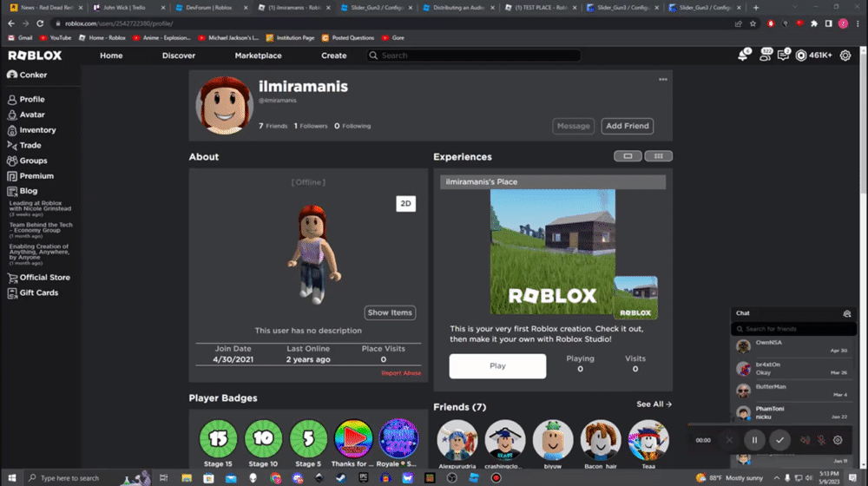Go to the Discover tab
This screenshot has width=868, height=486.
click(178, 56)
